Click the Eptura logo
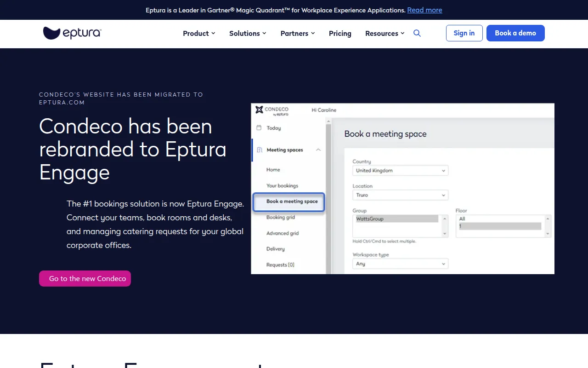The height and width of the screenshot is (368, 588). 72,33
